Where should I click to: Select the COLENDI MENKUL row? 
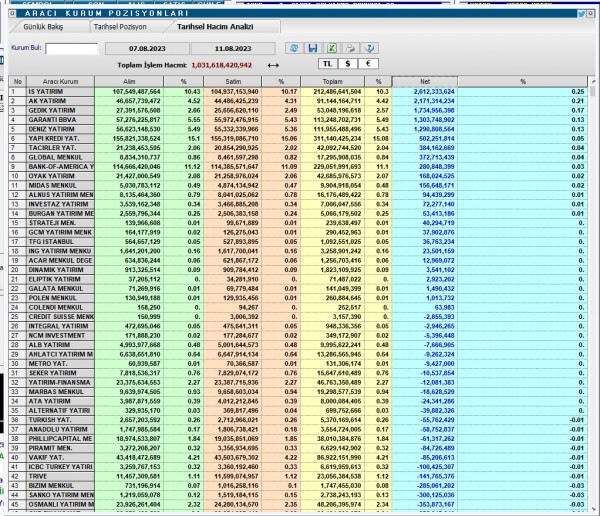coord(298,307)
